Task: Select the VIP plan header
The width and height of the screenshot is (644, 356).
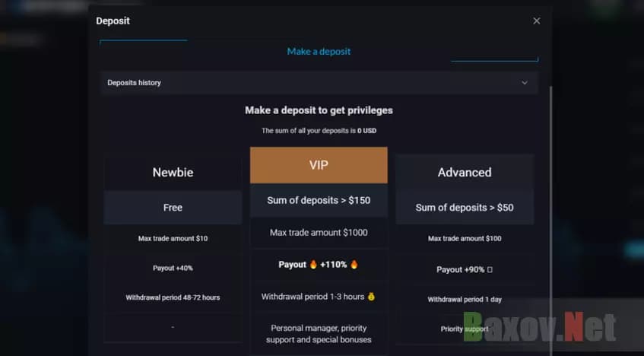Action: 319,164
